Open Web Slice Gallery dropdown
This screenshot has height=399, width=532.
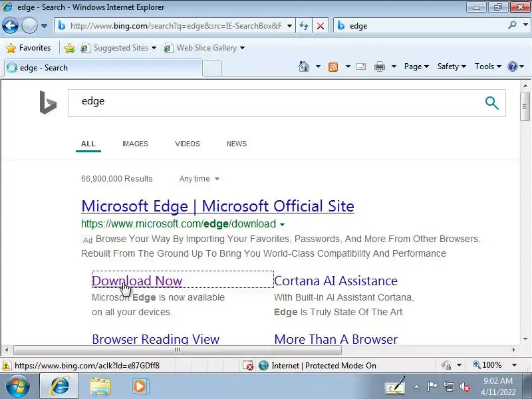pos(204,48)
